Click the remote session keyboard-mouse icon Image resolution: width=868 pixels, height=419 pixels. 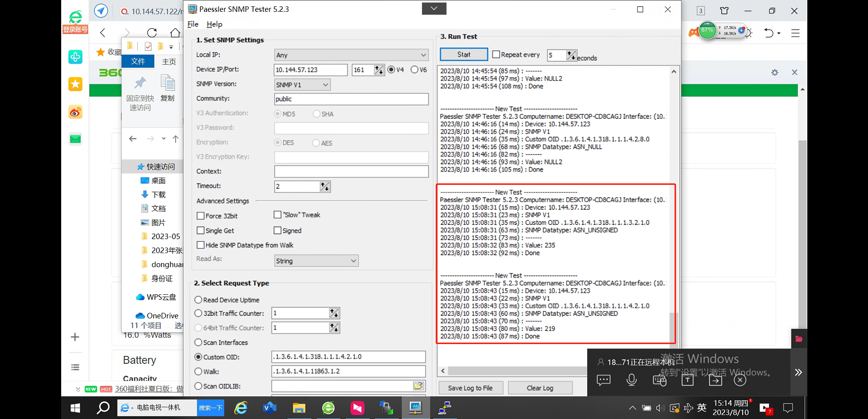659,380
